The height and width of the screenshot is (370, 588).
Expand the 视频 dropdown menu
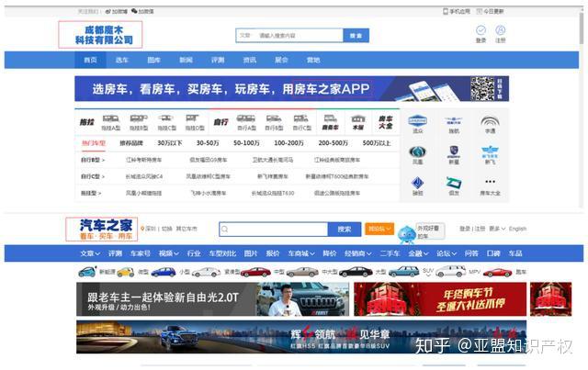point(168,253)
